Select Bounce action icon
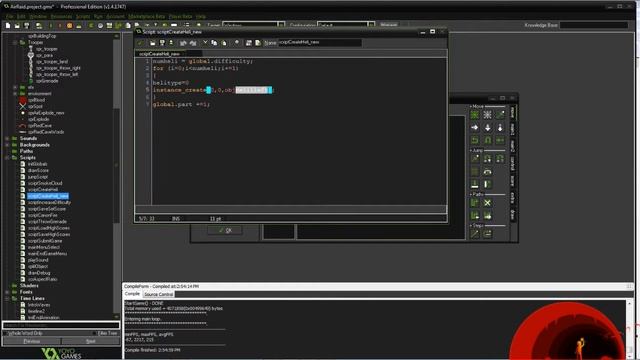 [x=487, y=184]
